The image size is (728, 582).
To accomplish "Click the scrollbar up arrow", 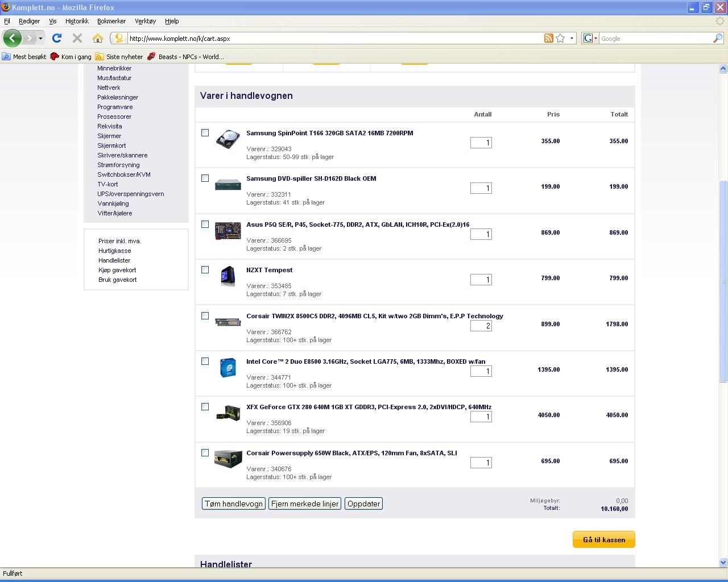I will tap(723, 68).
